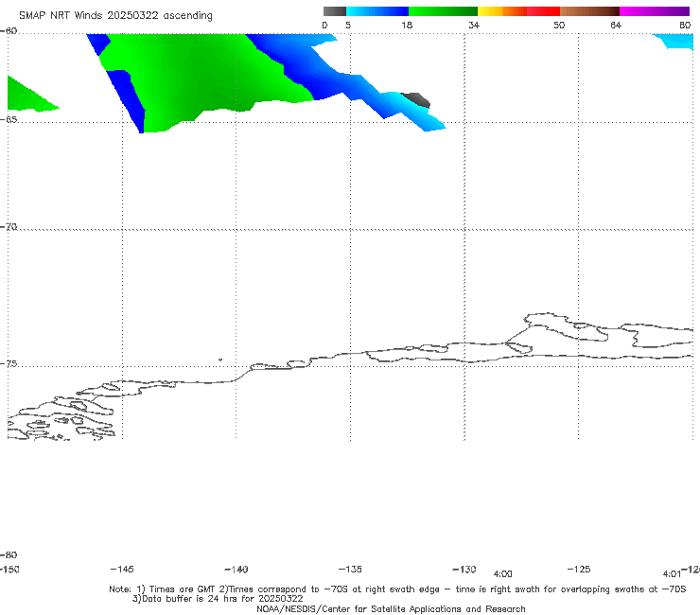Select the green 18–34 color bar segment
The height and width of the screenshot is (615, 700).
tap(443, 11)
